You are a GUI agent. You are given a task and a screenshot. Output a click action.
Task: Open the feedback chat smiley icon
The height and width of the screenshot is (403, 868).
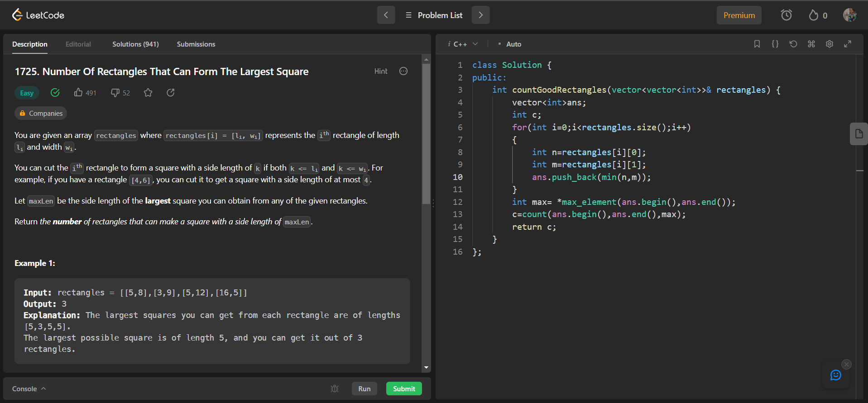(x=836, y=375)
